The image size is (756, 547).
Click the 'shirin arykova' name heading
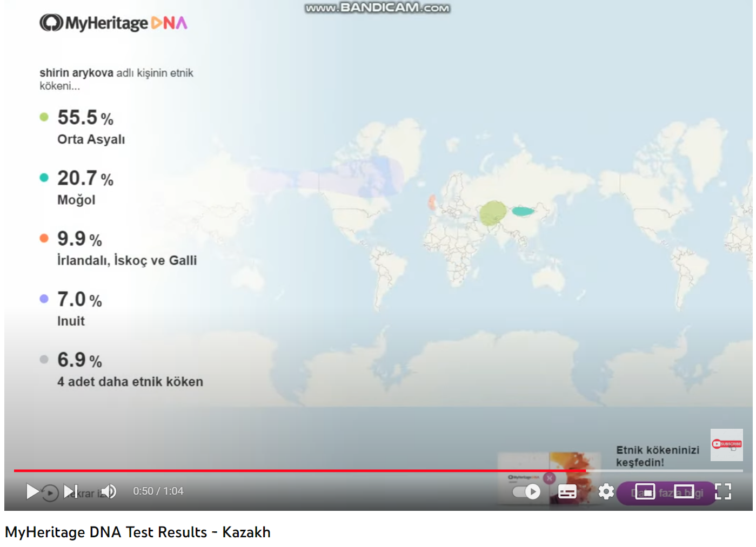(x=76, y=73)
